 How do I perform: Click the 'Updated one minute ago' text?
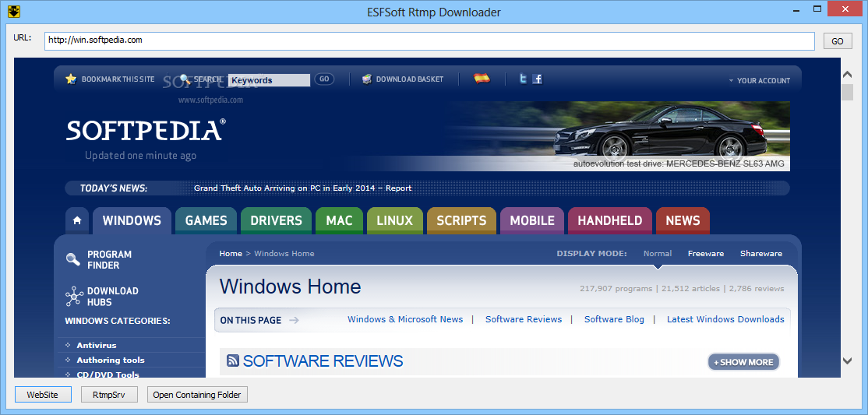(x=140, y=156)
